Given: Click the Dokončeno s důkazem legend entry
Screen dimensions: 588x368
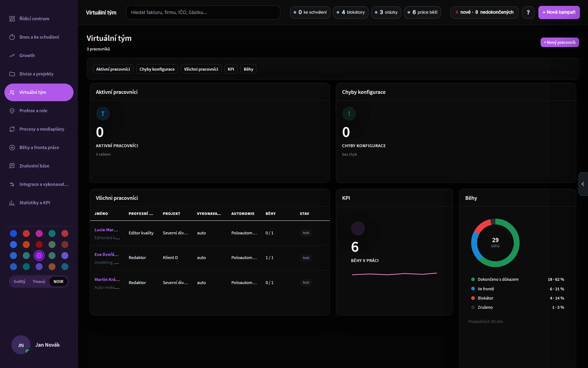Looking at the screenshot, I should [x=517, y=279].
